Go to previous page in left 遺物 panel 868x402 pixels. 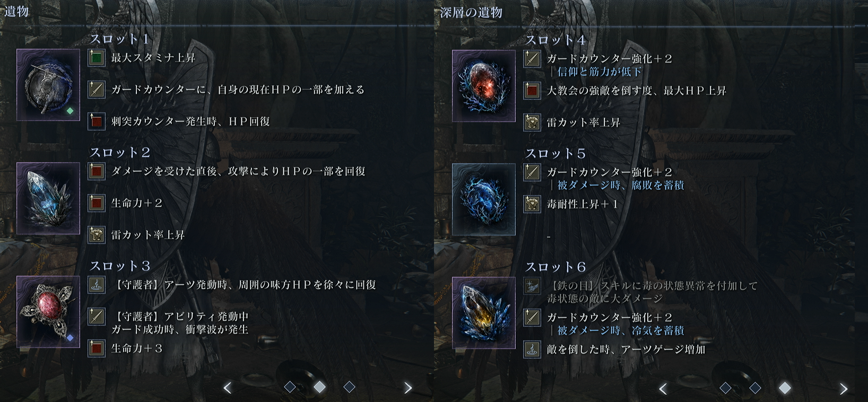point(227,388)
